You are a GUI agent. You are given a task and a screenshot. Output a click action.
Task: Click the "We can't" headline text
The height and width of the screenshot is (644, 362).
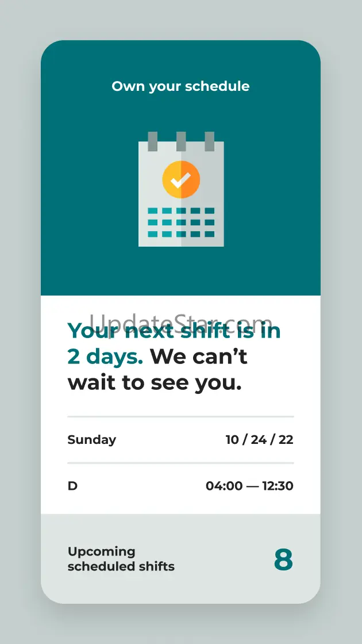pos(199,357)
